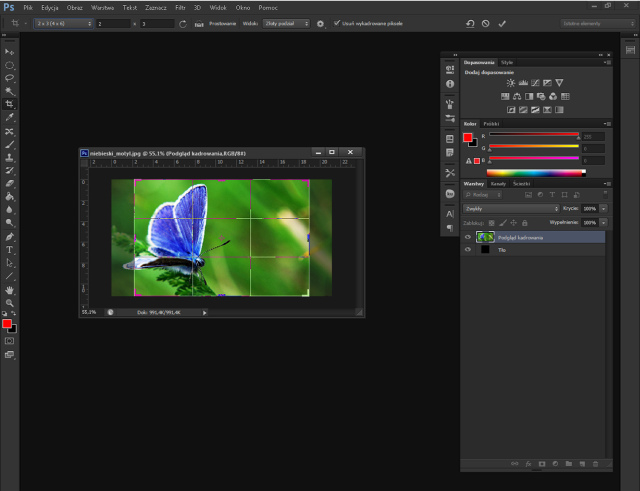Screen dimensions: 640x491
Task: Open 'Istotne elementy' workspace dropdown
Action: click(x=598, y=24)
